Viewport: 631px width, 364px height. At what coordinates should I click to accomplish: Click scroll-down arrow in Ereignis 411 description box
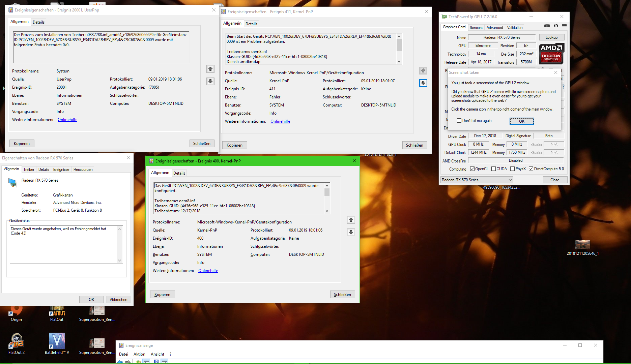pyautogui.click(x=399, y=62)
